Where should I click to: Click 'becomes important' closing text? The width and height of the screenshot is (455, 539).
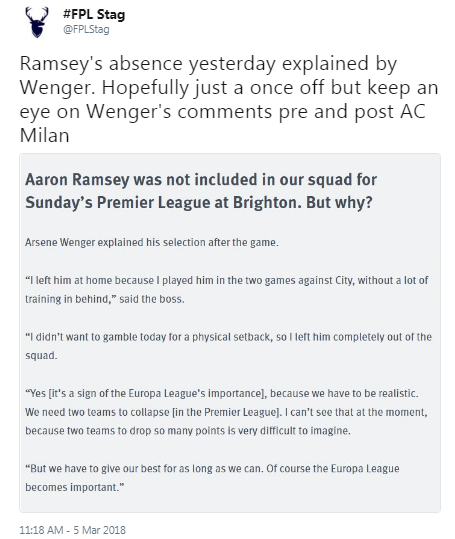[74, 487]
